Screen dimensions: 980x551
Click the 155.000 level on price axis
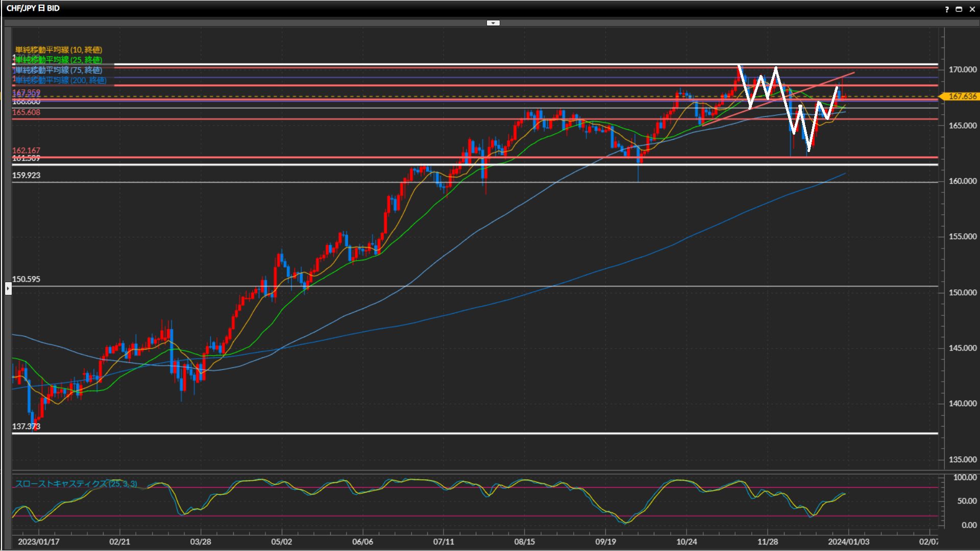point(962,237)
